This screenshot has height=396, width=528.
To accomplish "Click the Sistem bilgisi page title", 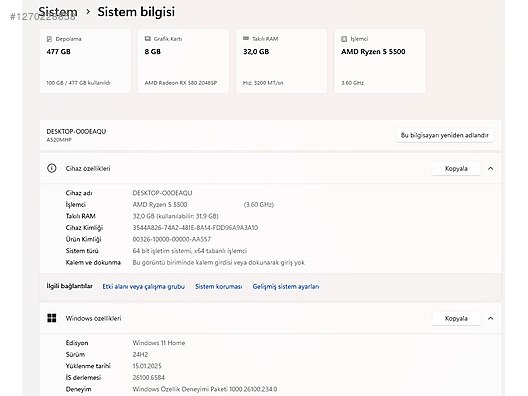I will pyautogui.click(x=136, y=12).
